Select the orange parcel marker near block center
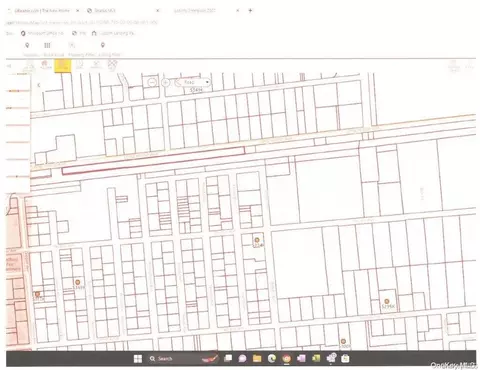 257,240
